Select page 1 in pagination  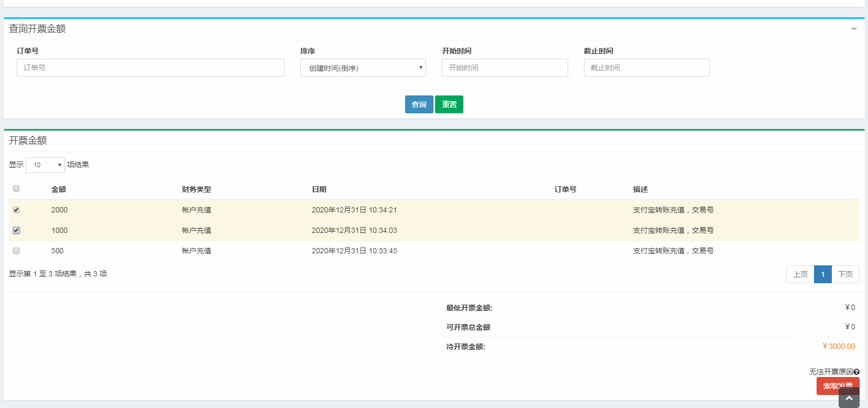tap(823, 274)
